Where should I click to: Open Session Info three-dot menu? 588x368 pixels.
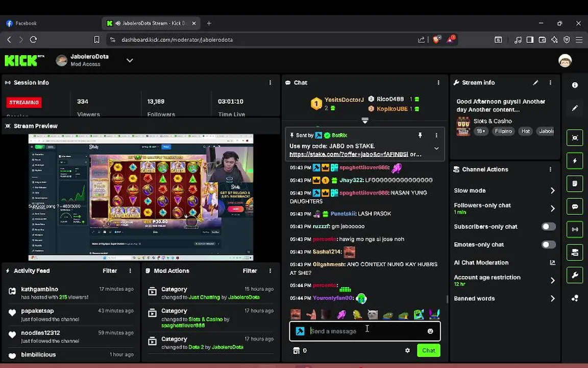pos(270,83)
